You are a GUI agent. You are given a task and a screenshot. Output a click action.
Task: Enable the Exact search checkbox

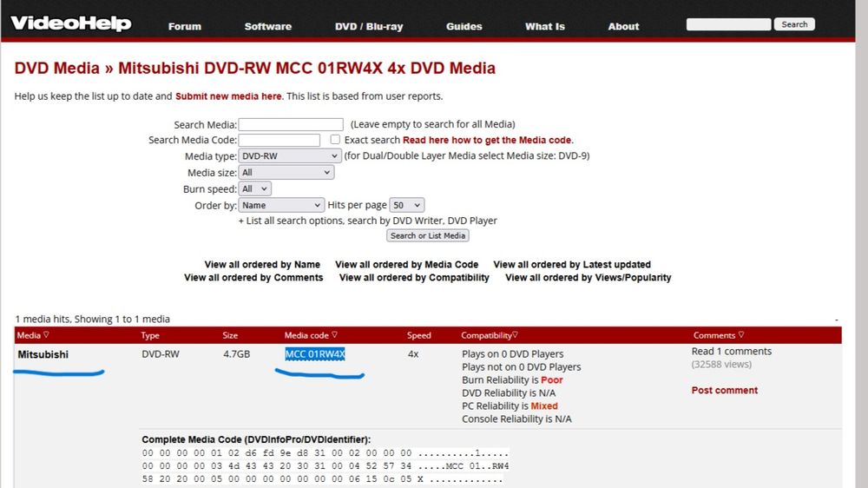pos(335,140)
